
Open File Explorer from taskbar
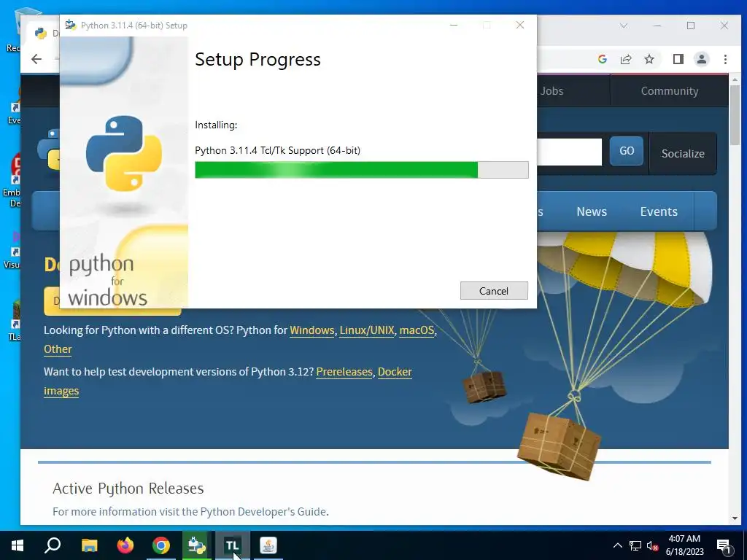click(x=90, y=545)
